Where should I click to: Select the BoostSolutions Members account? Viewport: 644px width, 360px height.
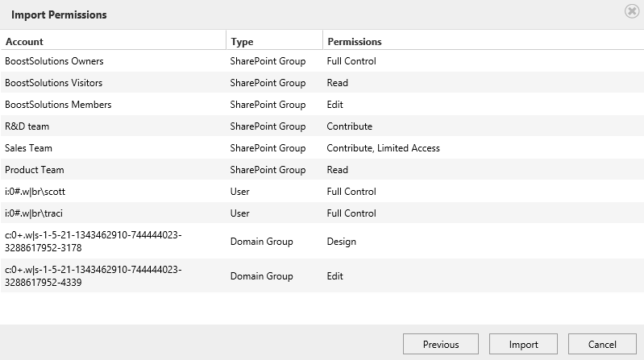pos(58,105)
